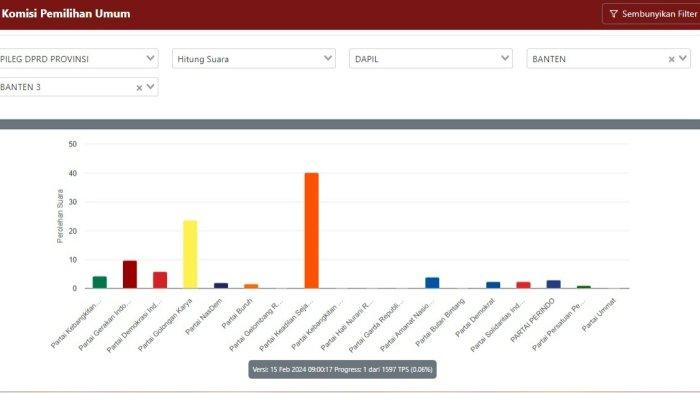Click the blue Partai Demokrat bar
700x393 pixels.
point(493,285)
